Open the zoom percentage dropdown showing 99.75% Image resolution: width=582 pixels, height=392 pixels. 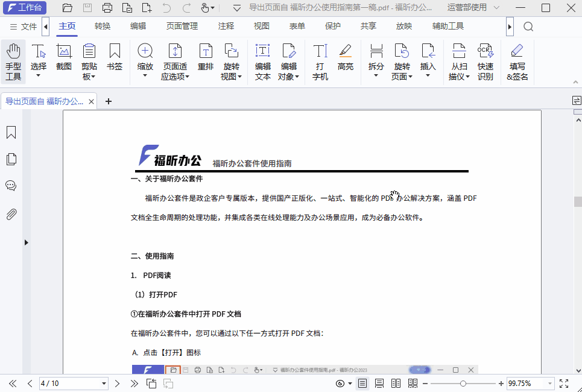pos(549,384)
